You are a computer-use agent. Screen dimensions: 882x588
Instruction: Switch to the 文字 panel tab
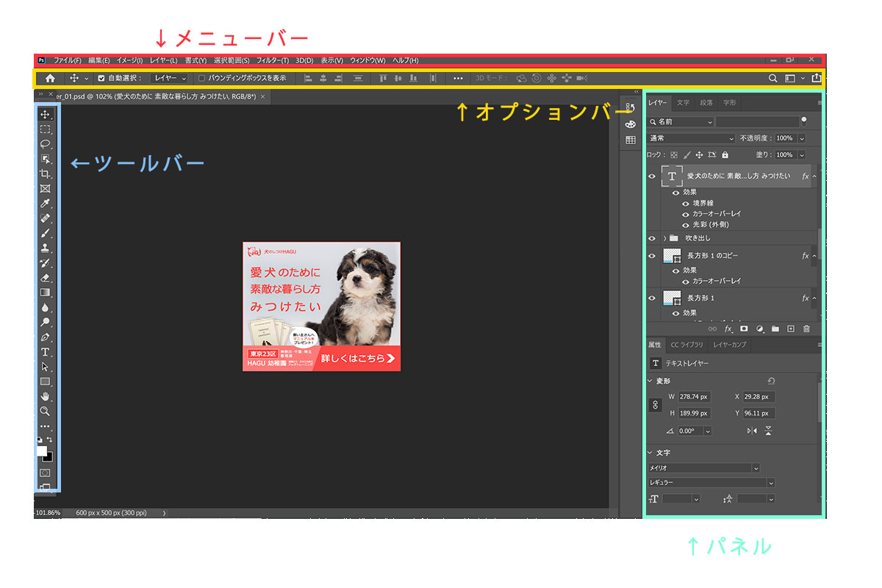(684, 103)
